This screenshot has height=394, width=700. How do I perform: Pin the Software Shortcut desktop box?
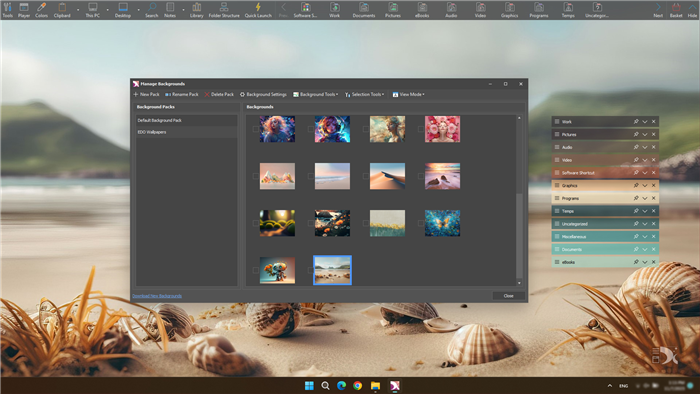click(636, 172)
